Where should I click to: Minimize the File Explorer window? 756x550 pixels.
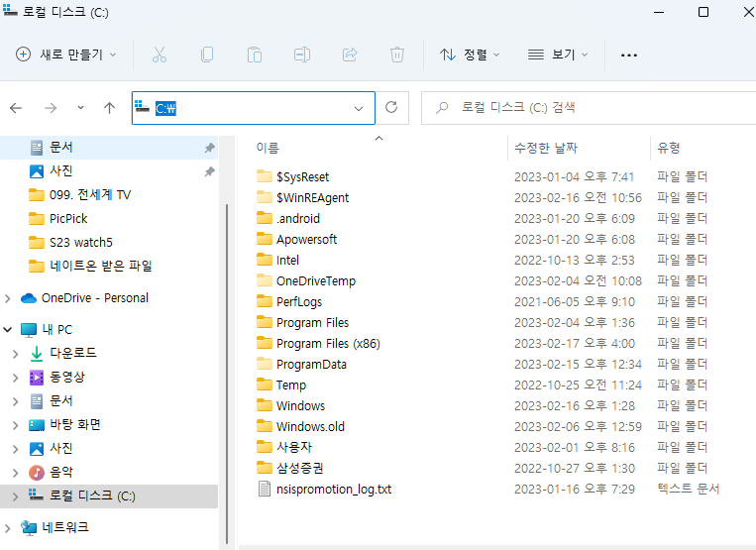(659, 12)
